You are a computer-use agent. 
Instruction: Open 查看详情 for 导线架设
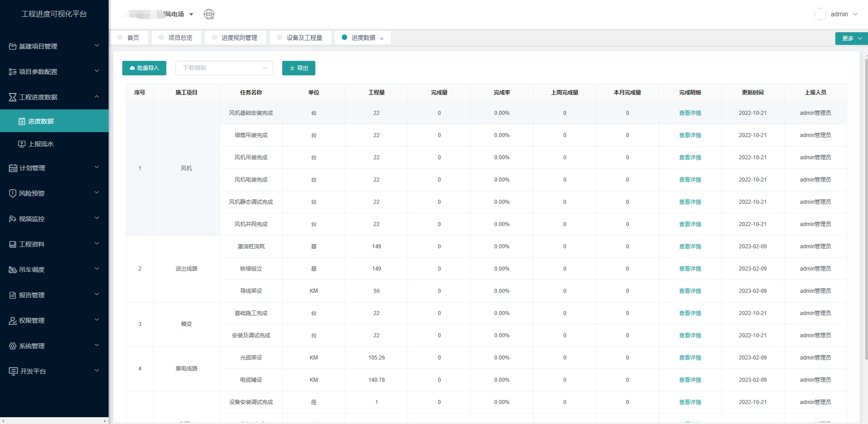tap(690, 291)
